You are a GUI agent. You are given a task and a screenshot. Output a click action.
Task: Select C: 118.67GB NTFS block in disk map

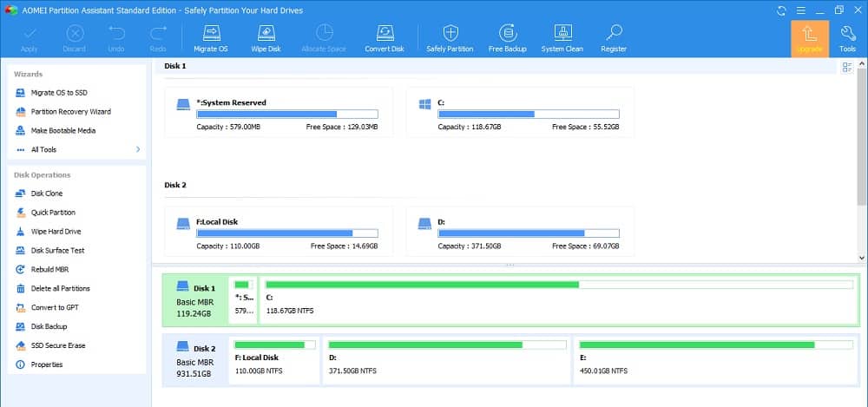pos(559,299)
